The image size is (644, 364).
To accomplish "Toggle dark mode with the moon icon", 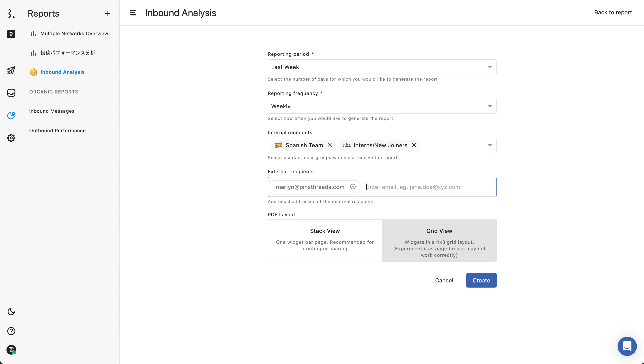I will pos(11,312).
